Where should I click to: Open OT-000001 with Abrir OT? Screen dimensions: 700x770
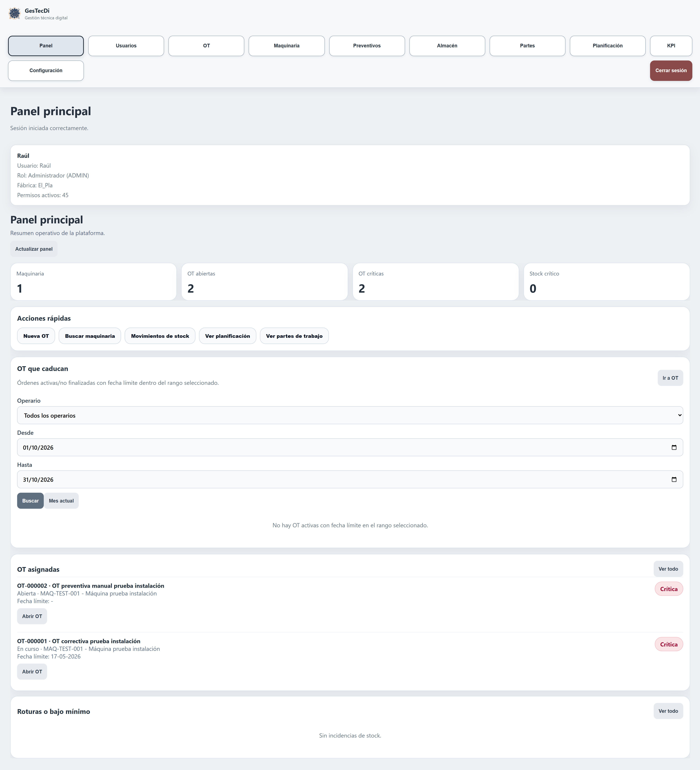tap(32, 671)
